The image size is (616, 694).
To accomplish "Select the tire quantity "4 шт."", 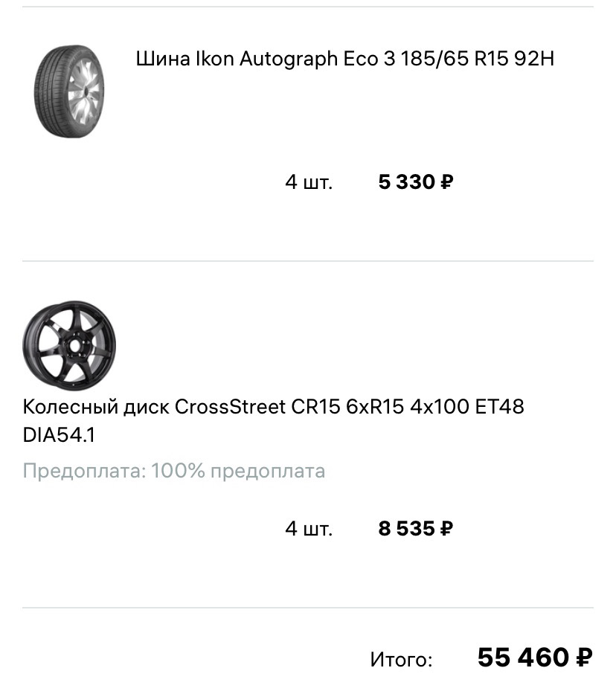I will coord(309,182).
